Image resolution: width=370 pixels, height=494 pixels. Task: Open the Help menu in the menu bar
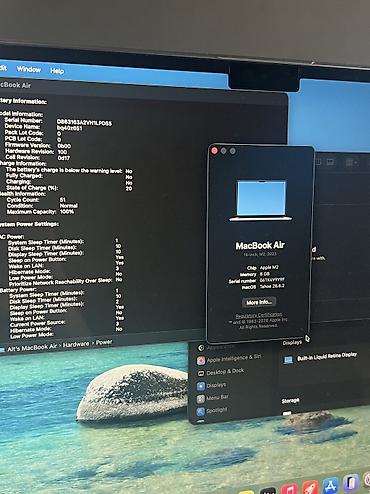tap(57, 71)
